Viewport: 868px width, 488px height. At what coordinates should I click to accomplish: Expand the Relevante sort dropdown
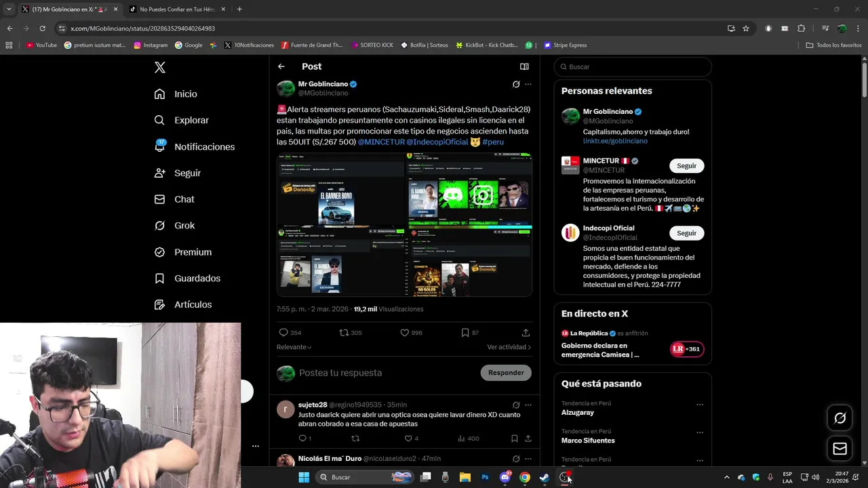(294, 347)
